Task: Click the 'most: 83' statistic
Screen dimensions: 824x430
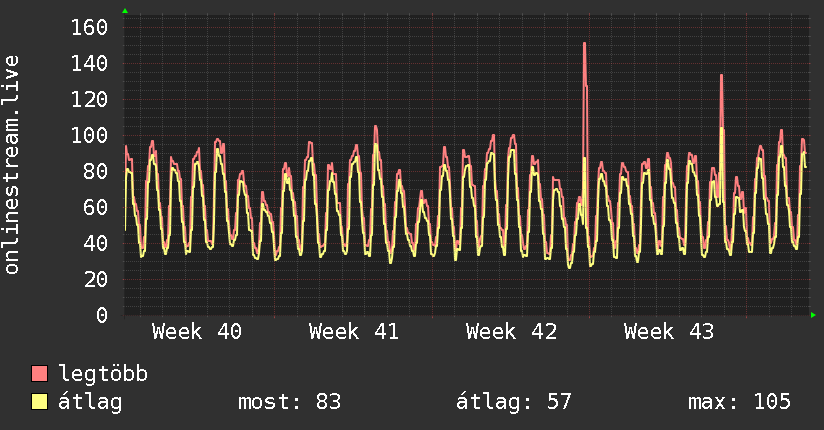Action: click(289, 402)
